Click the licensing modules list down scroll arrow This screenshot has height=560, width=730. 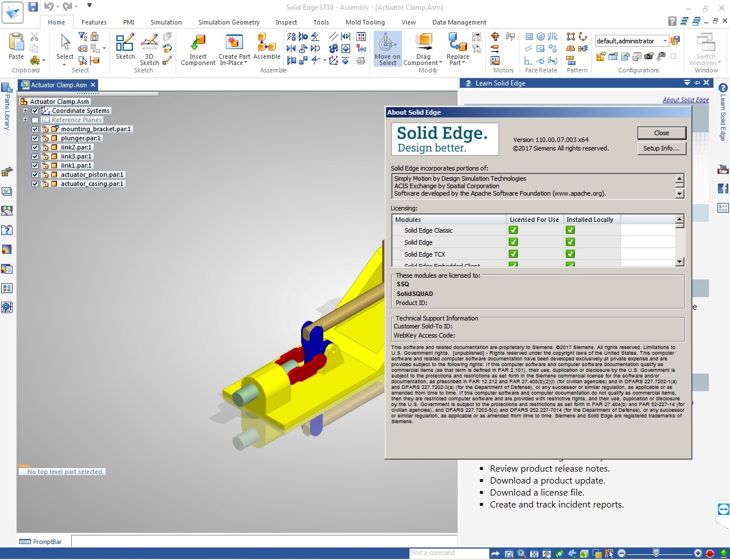tap(679, 262)
